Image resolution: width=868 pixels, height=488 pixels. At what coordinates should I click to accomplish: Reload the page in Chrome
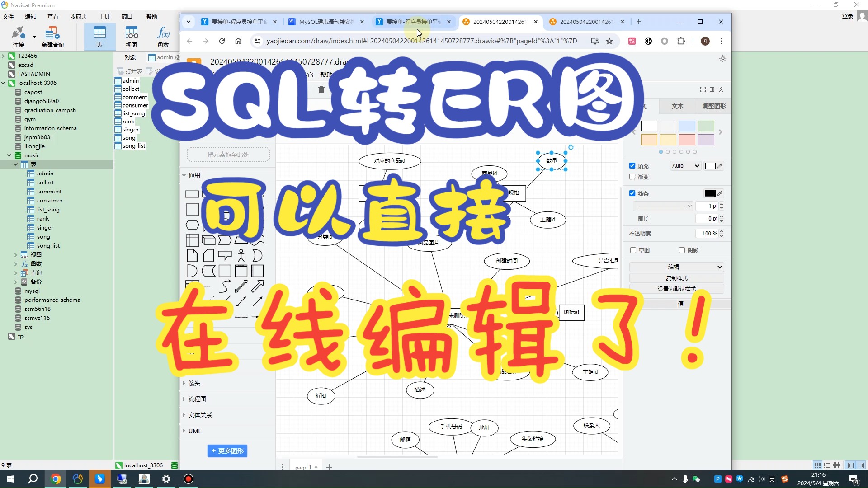click(222, 41)
